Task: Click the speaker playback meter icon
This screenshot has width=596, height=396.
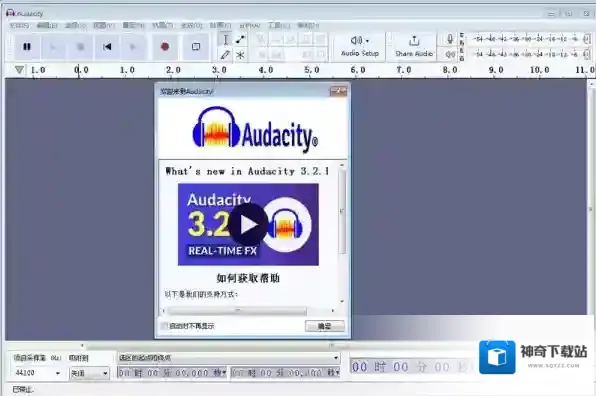Action: pyautogui.click(x=450, y=54)
